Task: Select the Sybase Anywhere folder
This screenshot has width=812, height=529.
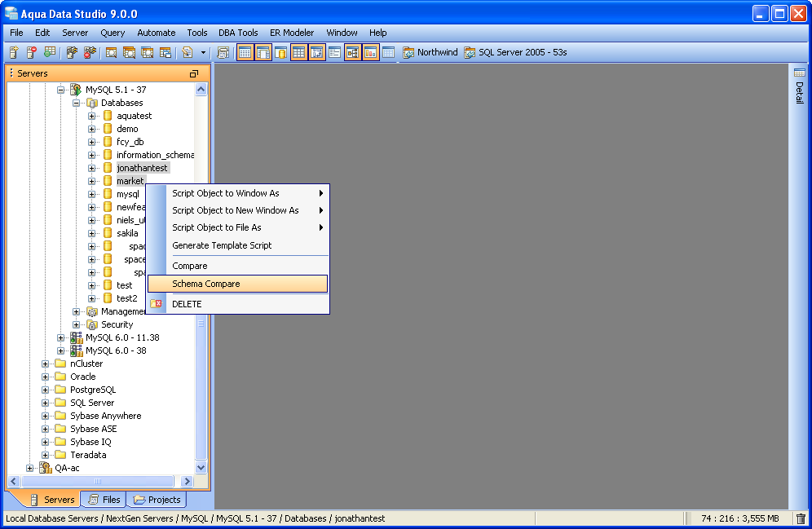Action: (106, 416)
